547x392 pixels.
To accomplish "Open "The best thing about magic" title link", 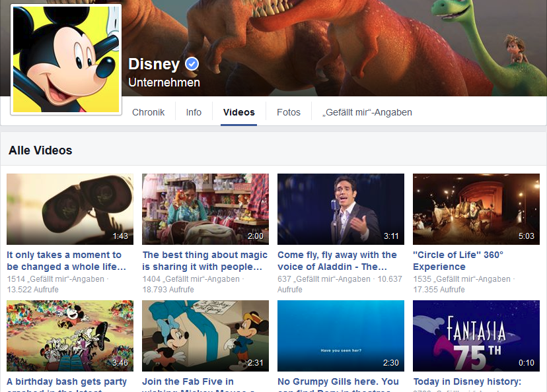I will [205, 261].
